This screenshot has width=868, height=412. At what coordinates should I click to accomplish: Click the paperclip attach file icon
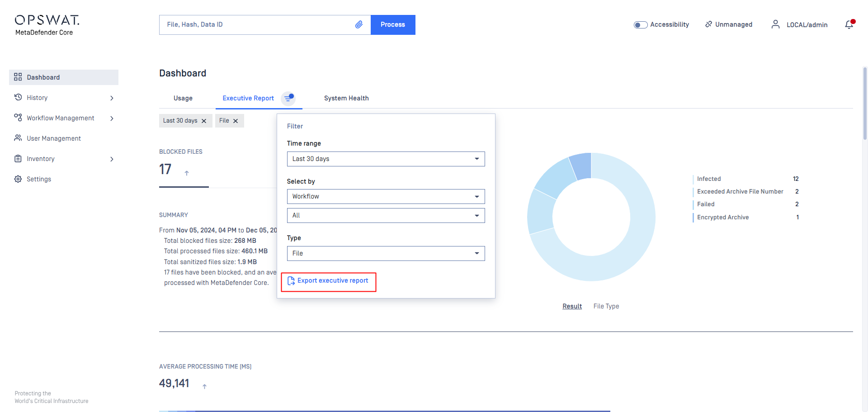359,24
